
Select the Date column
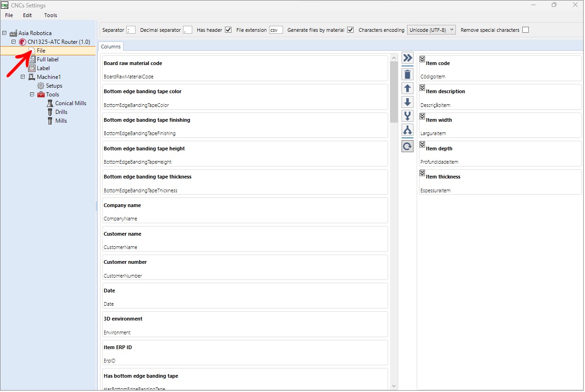pyautogui.click(x=245, y=296)
